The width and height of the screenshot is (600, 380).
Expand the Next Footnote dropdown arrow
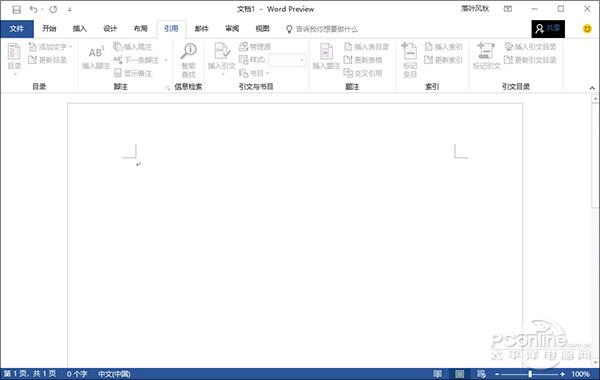[x=165, y=60]
